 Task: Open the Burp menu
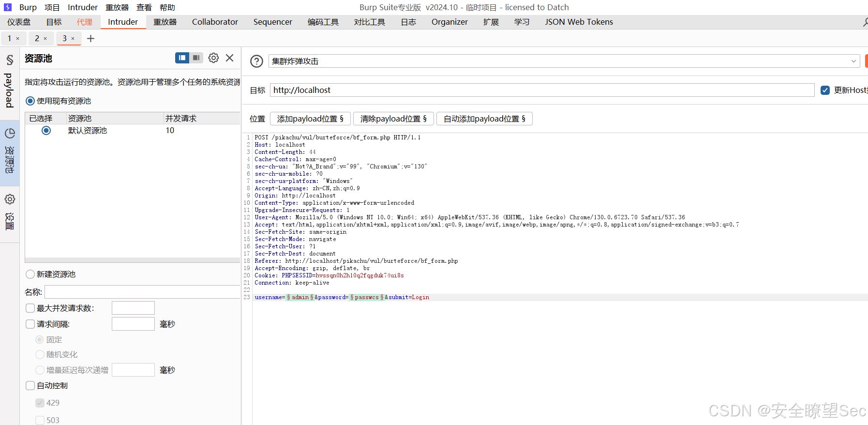[x=28, y=7]
